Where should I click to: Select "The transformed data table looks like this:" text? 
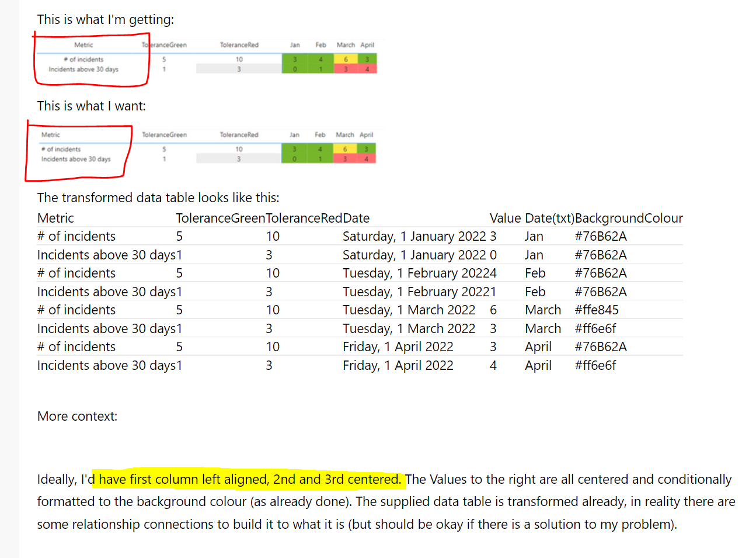click(x=158, y=197)
